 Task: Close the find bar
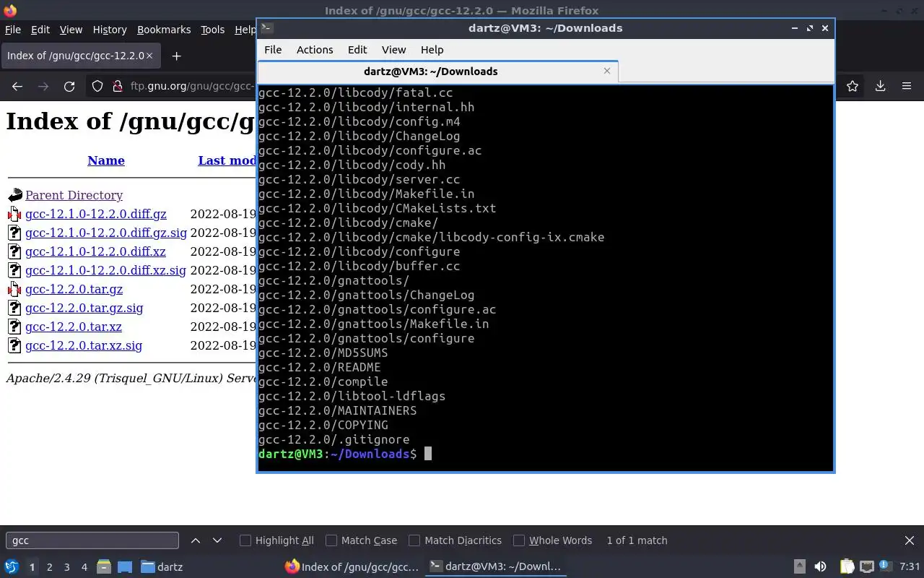[910, 540]
